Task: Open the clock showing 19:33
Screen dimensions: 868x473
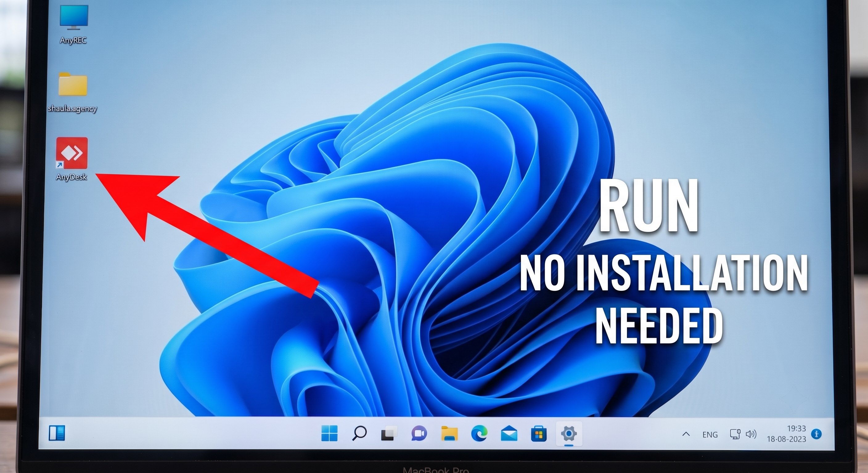Action: pos(796,428)
